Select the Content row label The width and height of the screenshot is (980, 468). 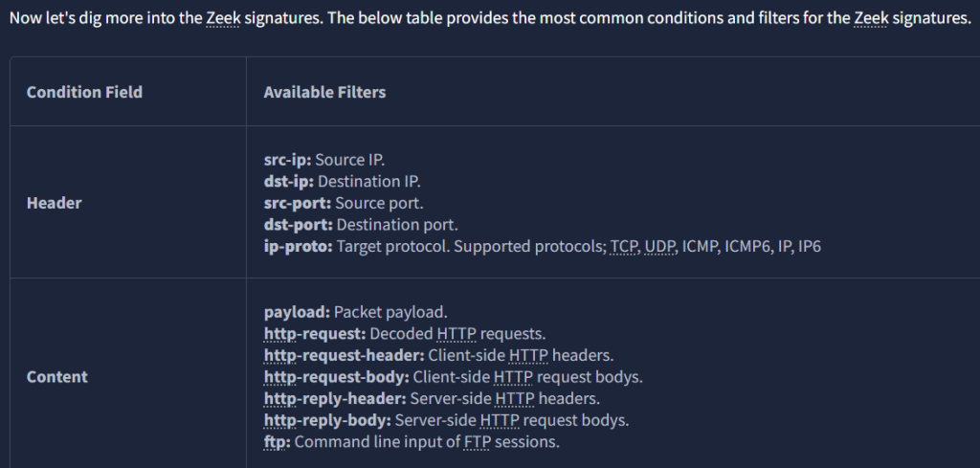click(x=56, y=377)
